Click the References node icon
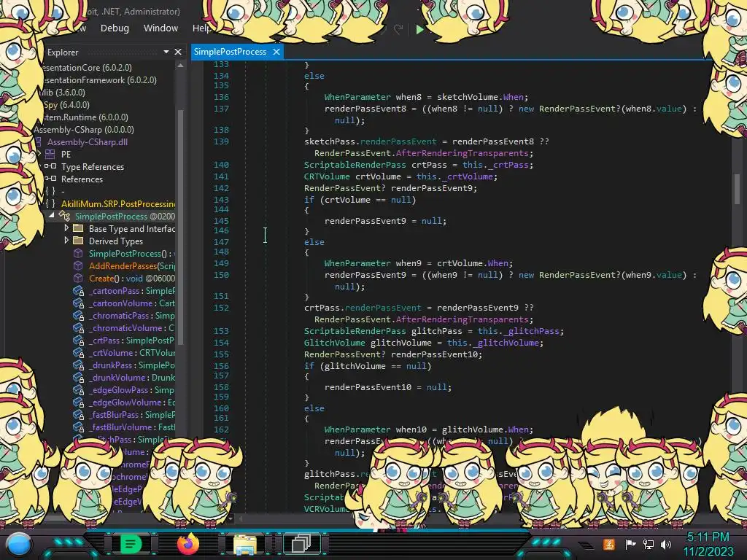This screenshot has width=747, height=560. coord(50,179)
